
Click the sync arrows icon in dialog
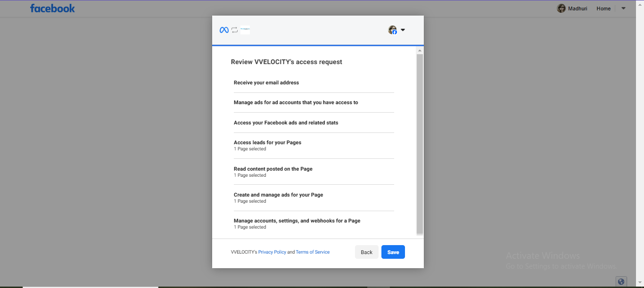coord(234,30)
